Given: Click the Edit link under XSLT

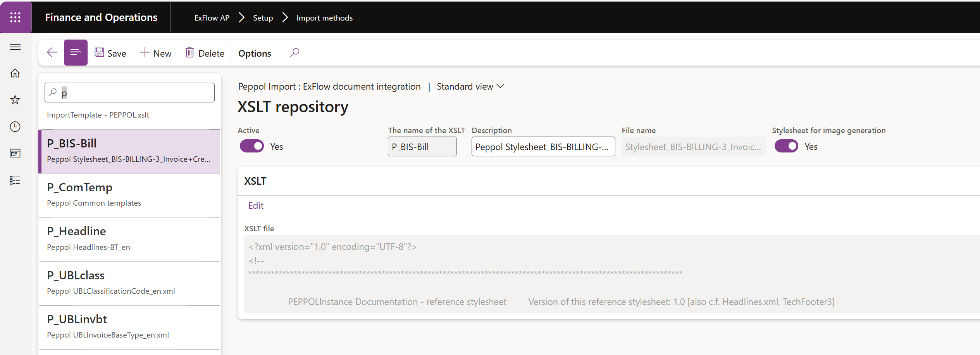Looking at the screenshot, I should click(x=256, y=206).
